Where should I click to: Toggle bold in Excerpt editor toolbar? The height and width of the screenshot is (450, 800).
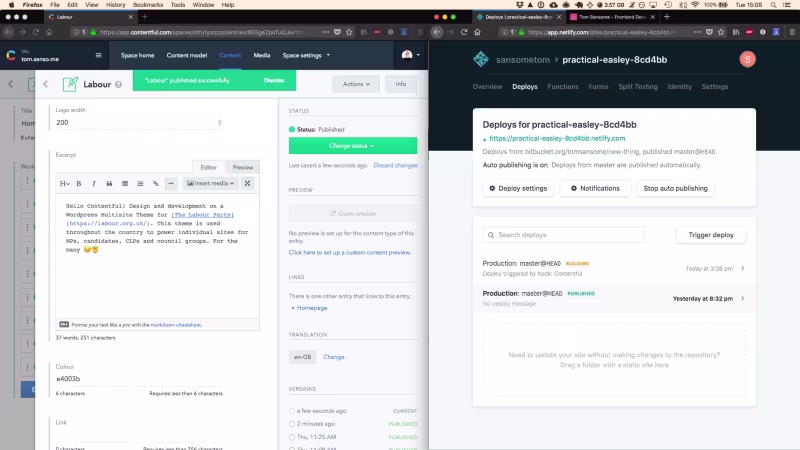(x=79, y=184)
